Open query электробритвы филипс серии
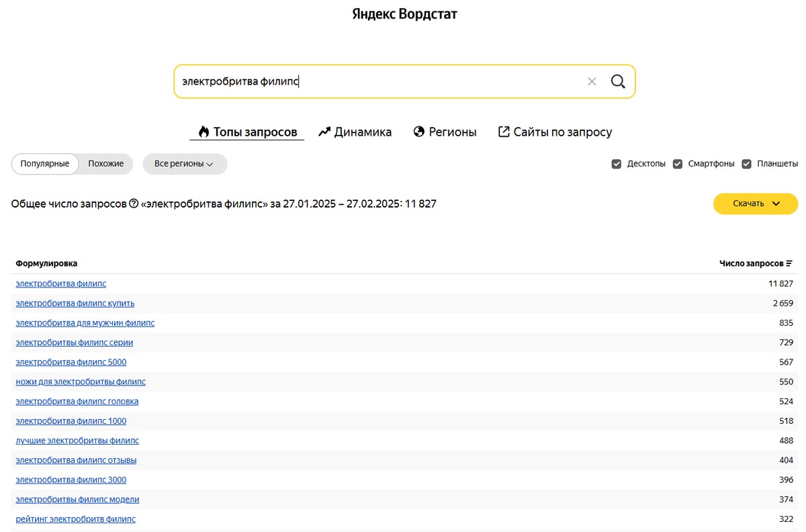806x532 pixels. click(75, 342)
